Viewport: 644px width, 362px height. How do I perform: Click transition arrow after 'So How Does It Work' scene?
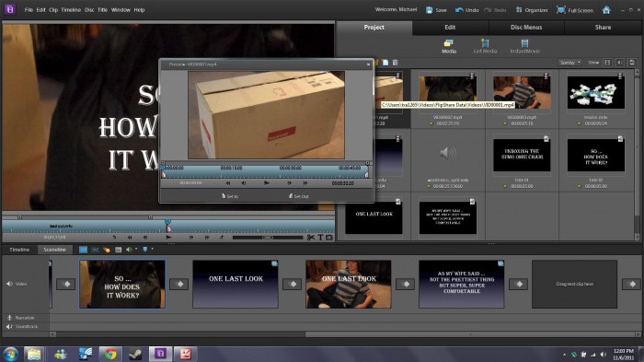pyautogui.click(x=178, y=284)
